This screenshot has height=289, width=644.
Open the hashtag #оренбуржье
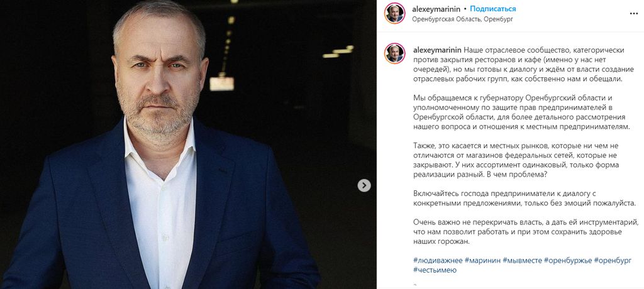pyautogui.click(x=568, y=260)
